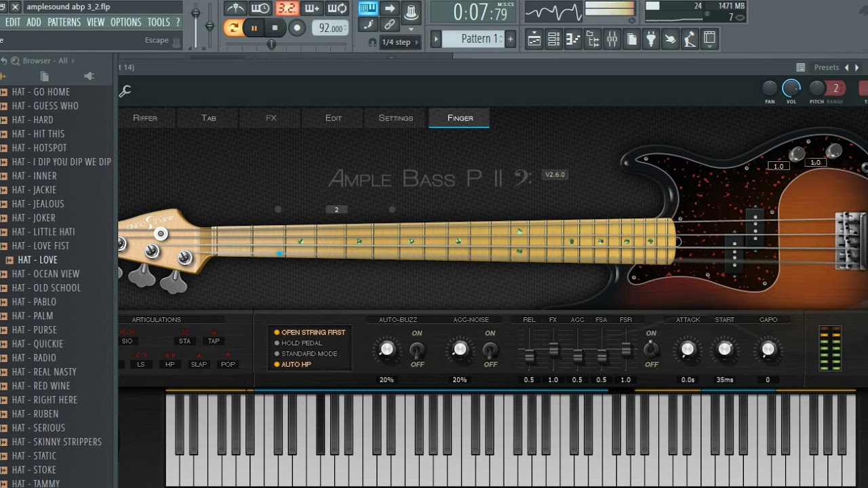Viewport: 868px width, 488px height.
Task: Open the Mixer icon
Action: (612, 39)
